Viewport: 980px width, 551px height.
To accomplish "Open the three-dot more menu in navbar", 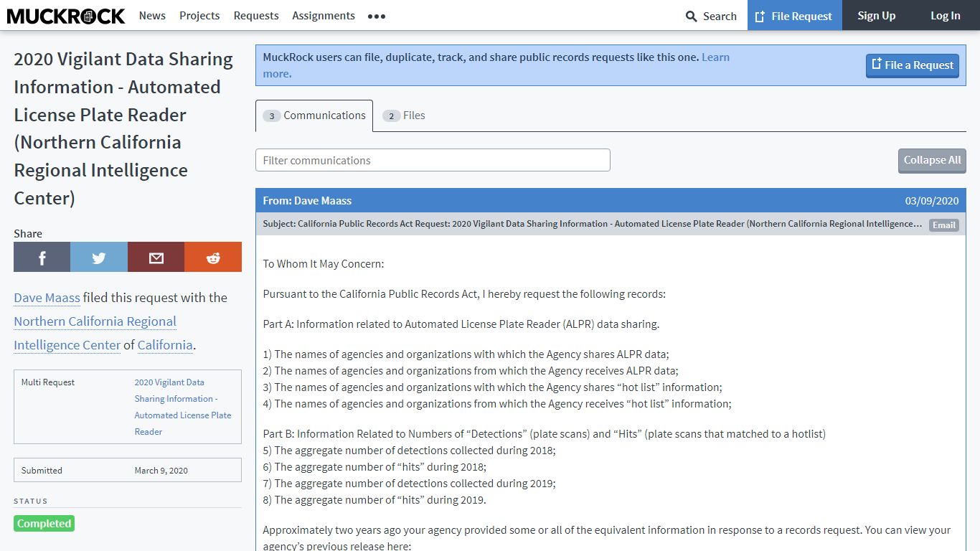I will point(377,16).
